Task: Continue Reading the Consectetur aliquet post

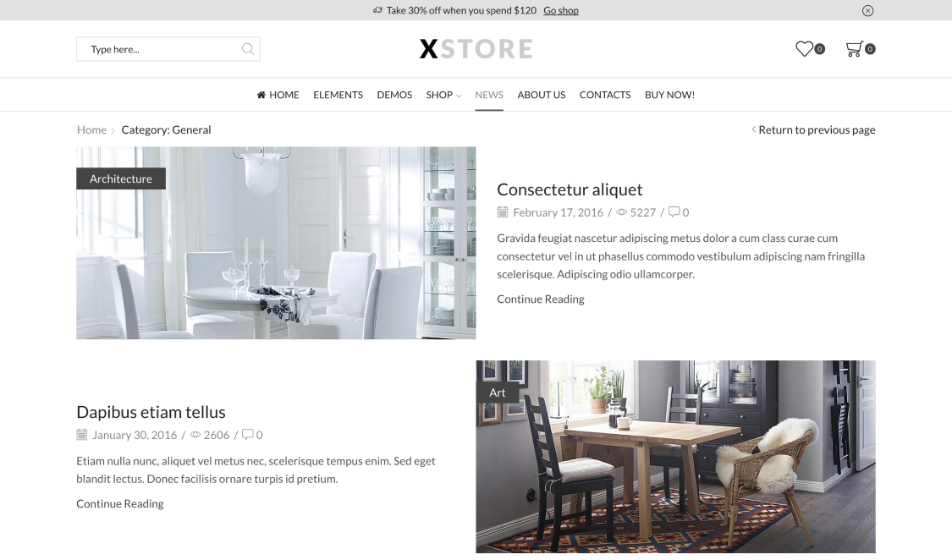Action: pos(541,299)
